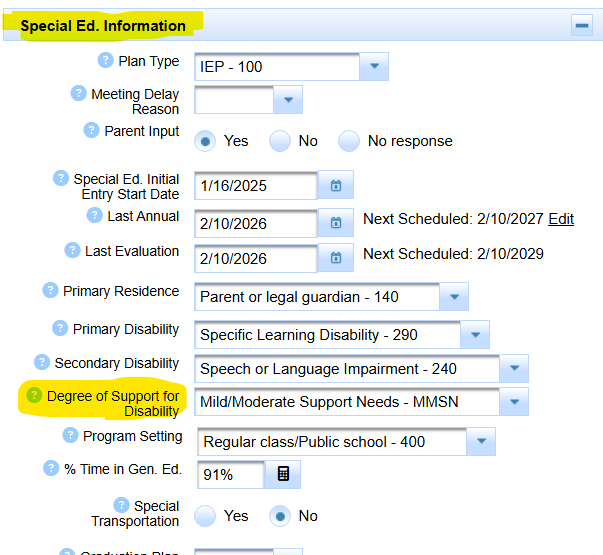Viewport: 603px width, 555px height.
Task: Open the Meeting Delay Reason dropdown
Action: tap(288, 100)
